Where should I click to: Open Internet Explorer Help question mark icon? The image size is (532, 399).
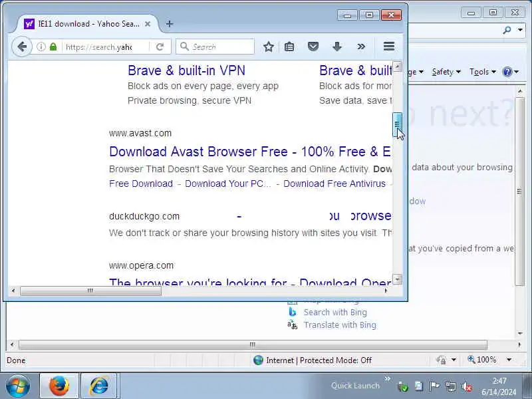coord(507,72)
